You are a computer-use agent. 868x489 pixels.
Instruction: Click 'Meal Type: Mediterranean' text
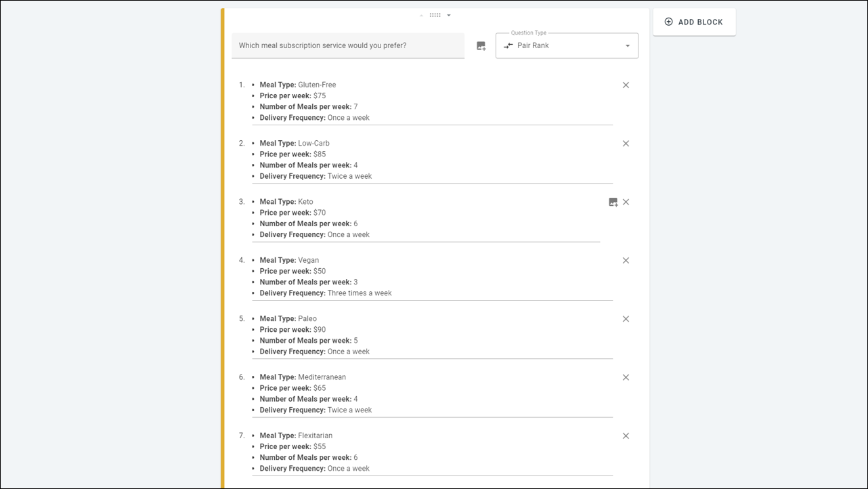pyautogui.click(x=303, y=377)
